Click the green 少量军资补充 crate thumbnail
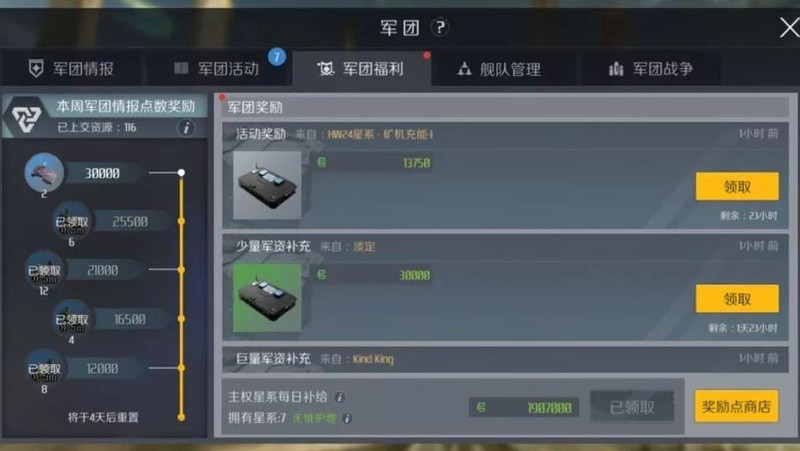This screenshot has width=800, height=451. pos(267,298)
